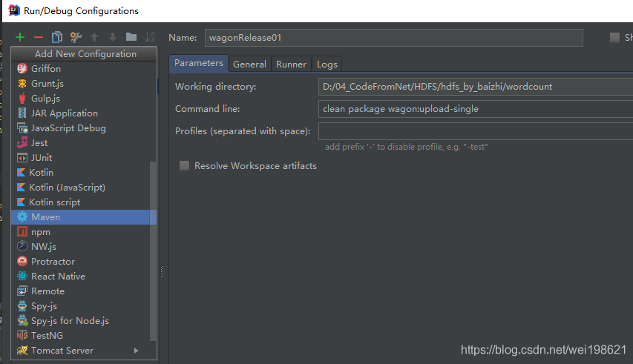633x364 pixels.
Task: Switch to the Parameters tab
Action: (x=199, y=63)
